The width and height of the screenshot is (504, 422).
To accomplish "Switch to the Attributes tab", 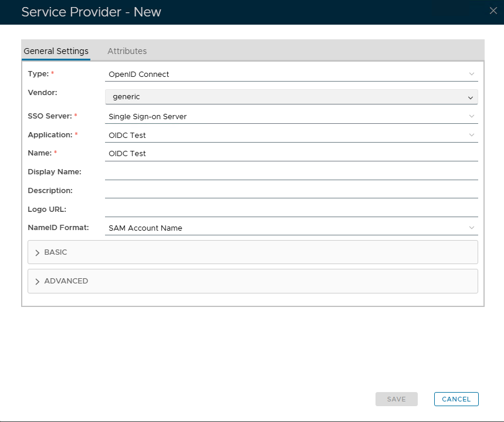I will (127, 51).
